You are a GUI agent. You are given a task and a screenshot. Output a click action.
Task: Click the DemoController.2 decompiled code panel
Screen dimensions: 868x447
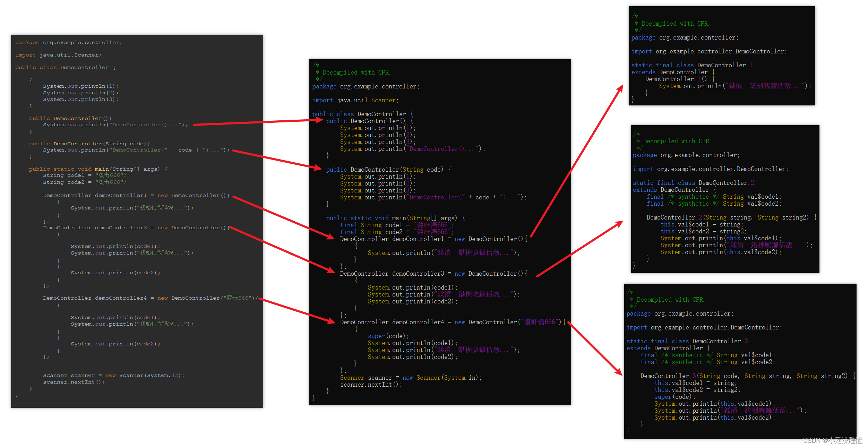[x=725, y=199]
